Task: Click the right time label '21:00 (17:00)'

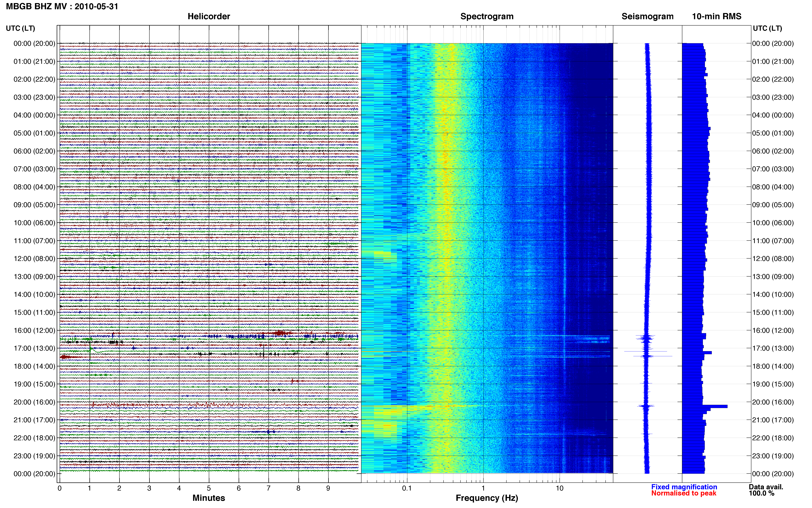Action: click(x=773, y=420)
